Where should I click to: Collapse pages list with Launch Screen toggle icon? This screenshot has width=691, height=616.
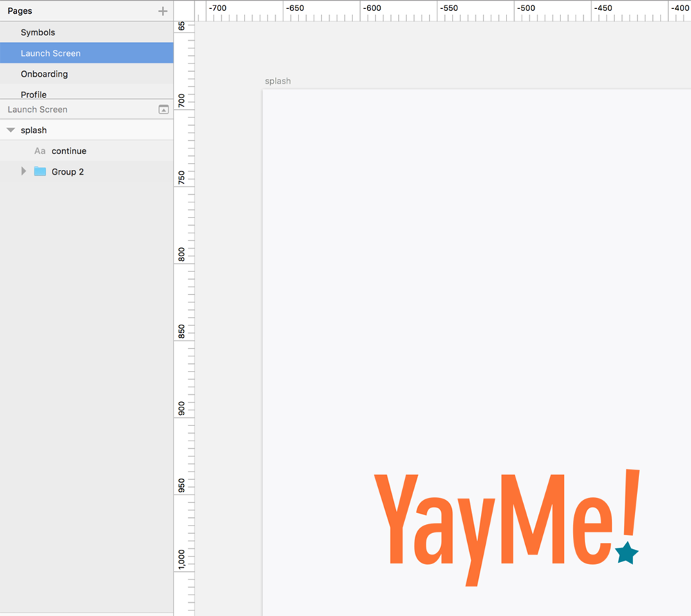coord(164,109)
